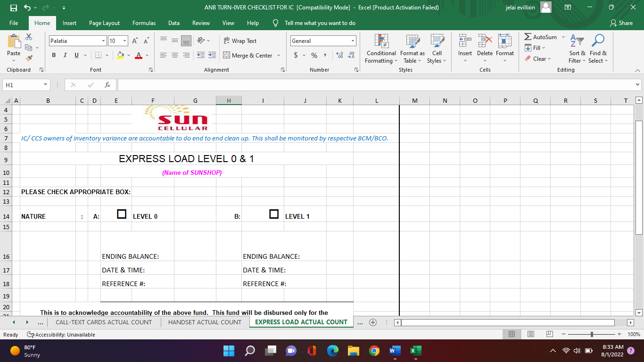Viewport: 644px width, 362px height.
Task: Open the Cell Styles dropdown
Action: pyautogui.click(x=437, y=49)
